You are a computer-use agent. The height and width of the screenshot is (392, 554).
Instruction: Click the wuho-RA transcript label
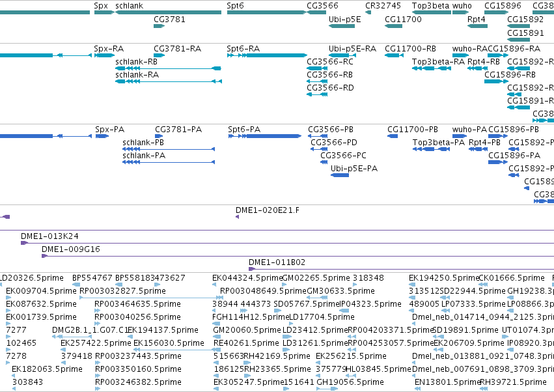point(469,49)
